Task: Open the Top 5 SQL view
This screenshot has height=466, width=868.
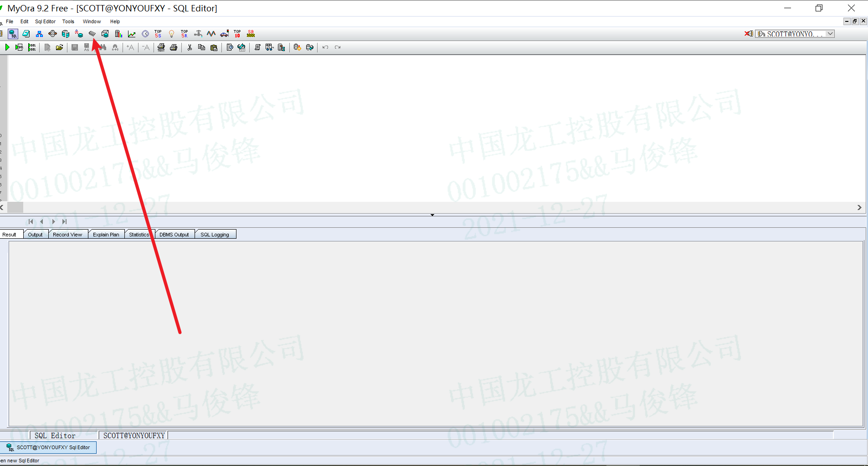Action: [158, 33]
